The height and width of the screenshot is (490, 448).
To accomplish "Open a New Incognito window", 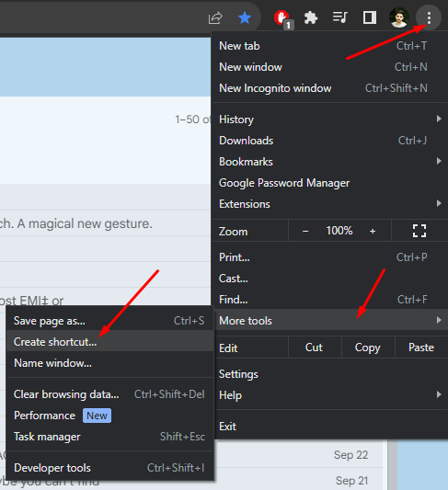I will pyautogui.click(x=330, y=88).
